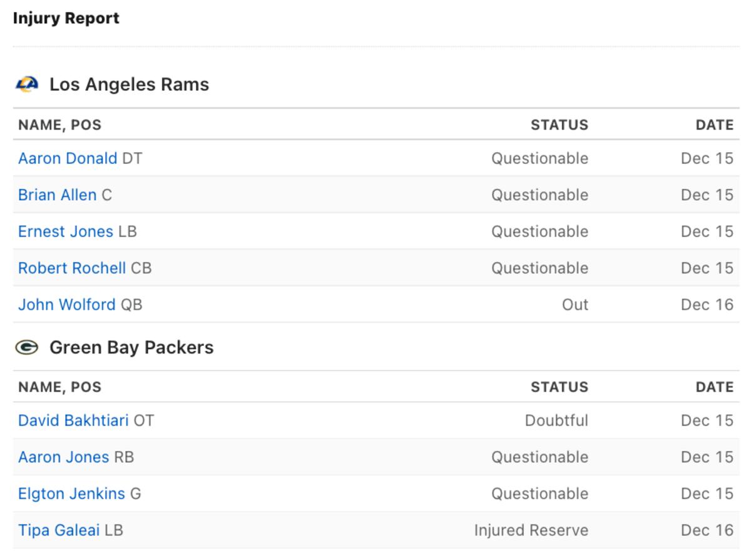Open Aaron Donald's player page
Screen dimensions: 751x560
click(67, 158)
